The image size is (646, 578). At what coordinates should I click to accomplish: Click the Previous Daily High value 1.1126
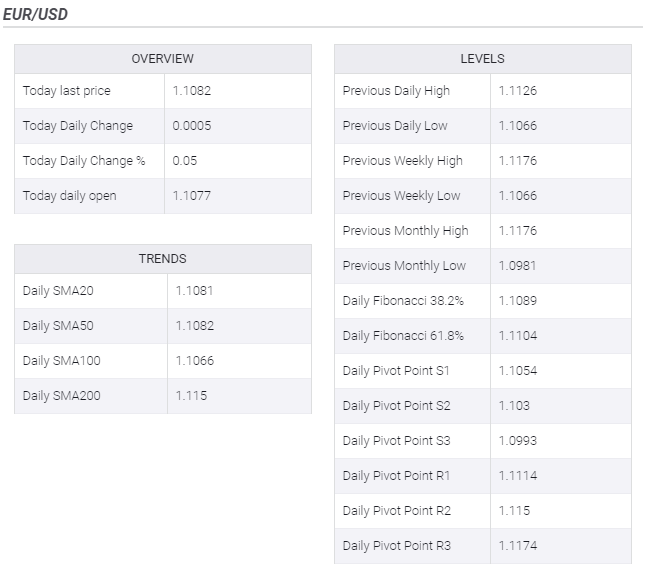[x=518, y=91]
